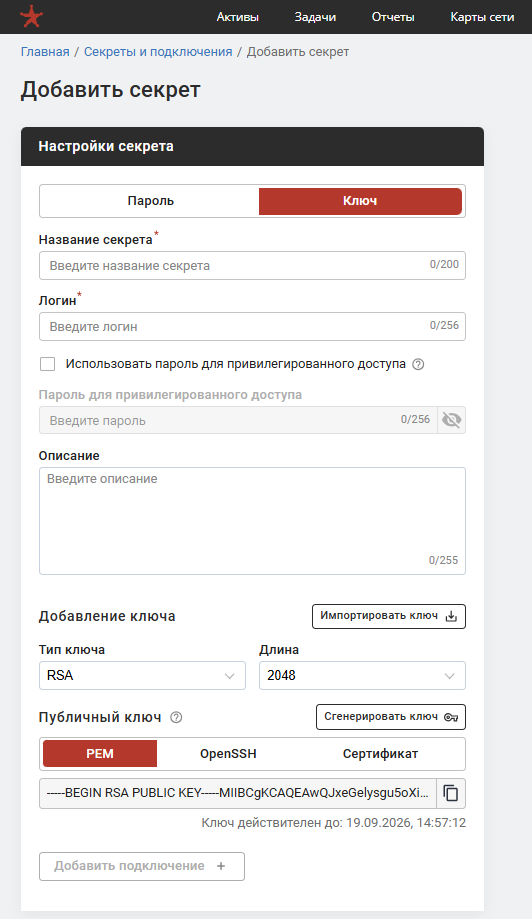Show password using crossed-eye icon
The image size is (532, 919).
[451, 420]
